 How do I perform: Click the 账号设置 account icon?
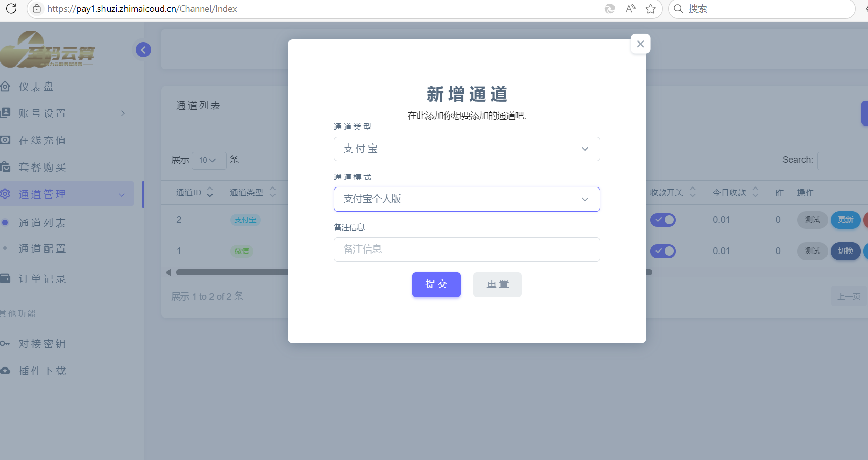(5, 113)
